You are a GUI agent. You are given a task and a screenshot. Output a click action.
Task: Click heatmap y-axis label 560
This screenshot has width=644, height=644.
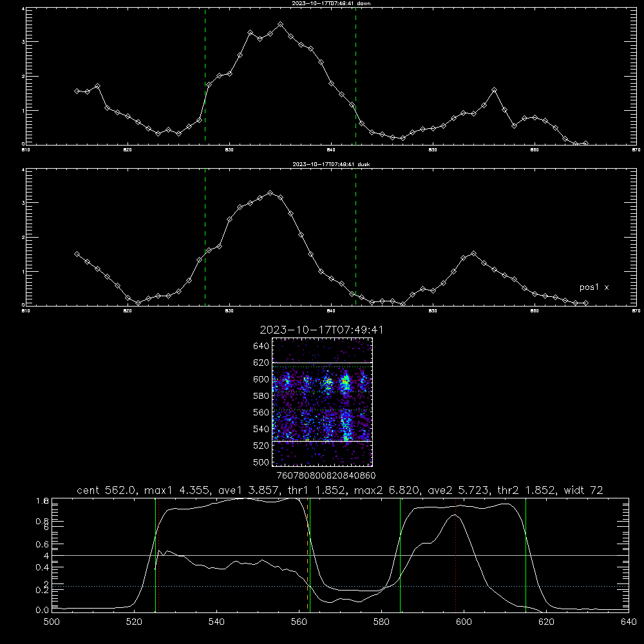point(261,412)
